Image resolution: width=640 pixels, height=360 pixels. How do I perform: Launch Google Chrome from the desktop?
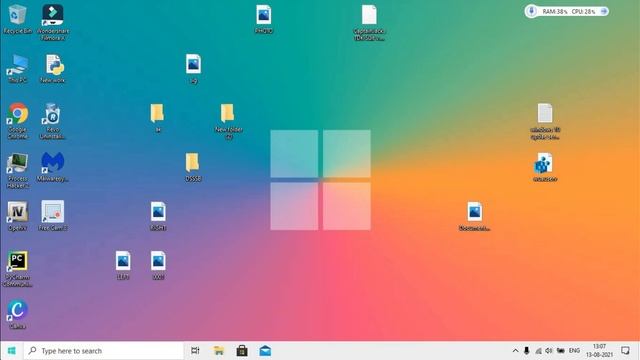coord(18,121)
